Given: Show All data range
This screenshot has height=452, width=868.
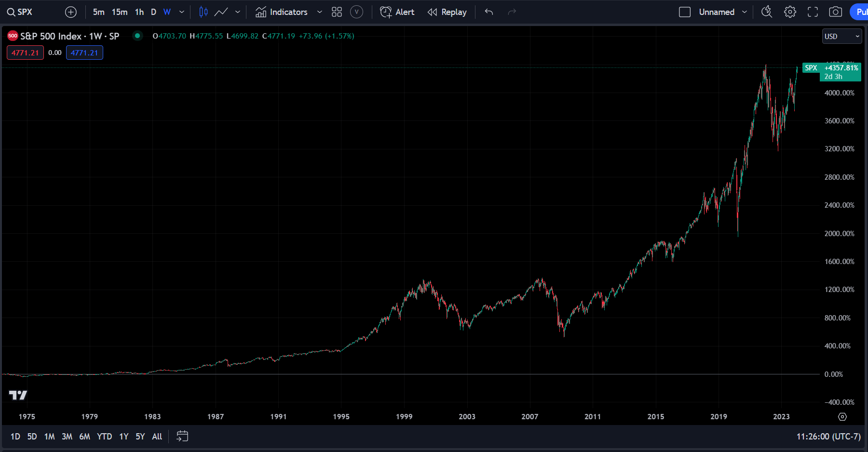Looking at the screenshot, I should click(157, 437).
